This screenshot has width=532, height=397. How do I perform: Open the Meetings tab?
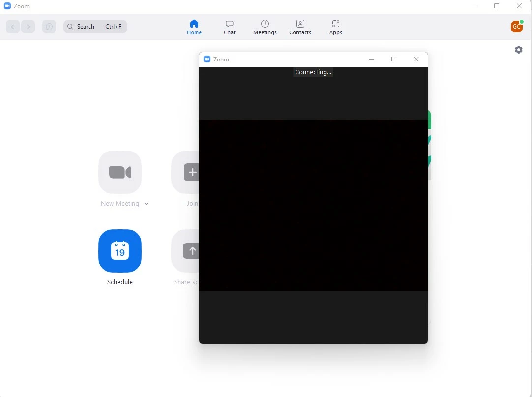(265, 27)
